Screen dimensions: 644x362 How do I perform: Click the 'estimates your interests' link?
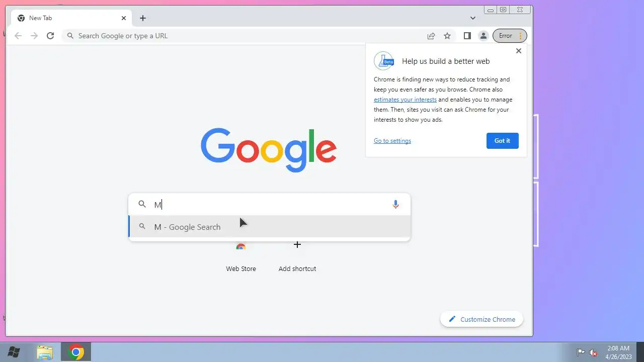tap(405, 100)
